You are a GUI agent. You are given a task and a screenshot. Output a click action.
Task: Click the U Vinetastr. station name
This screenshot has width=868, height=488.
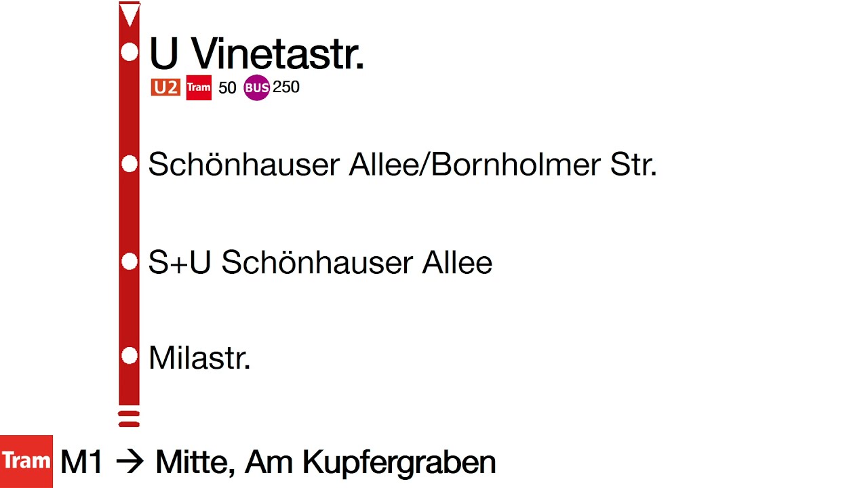pos(256,53)
